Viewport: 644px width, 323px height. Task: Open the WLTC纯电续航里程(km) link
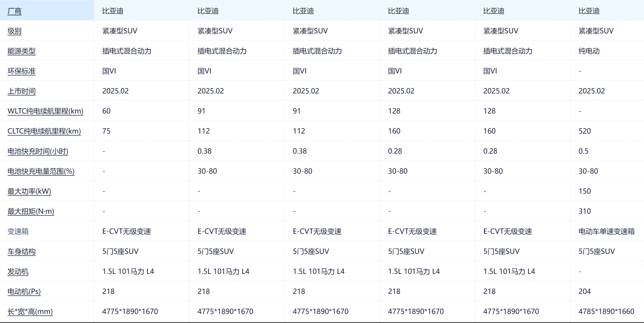tap(45, 111)
